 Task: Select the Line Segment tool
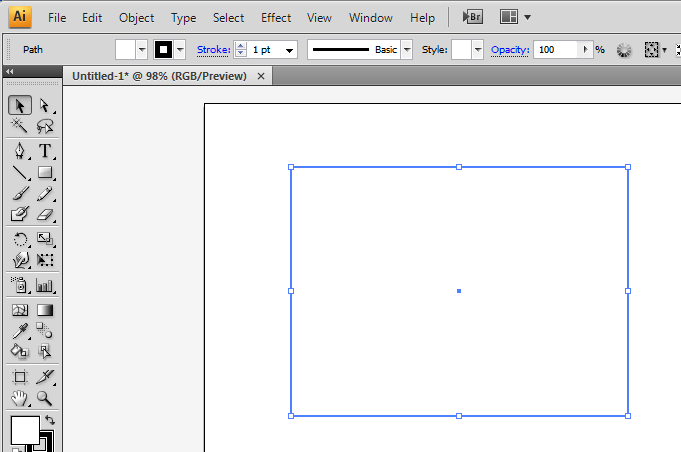20,172
